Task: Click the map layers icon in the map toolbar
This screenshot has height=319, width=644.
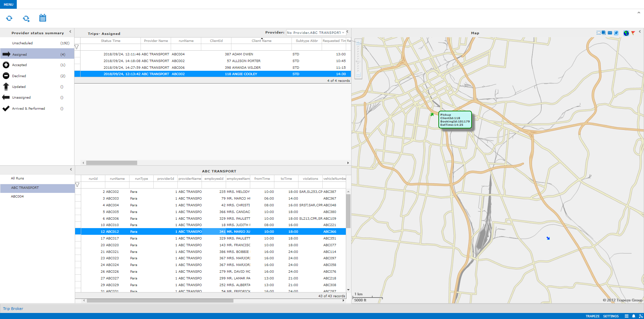Action: (x=604, y=33)
